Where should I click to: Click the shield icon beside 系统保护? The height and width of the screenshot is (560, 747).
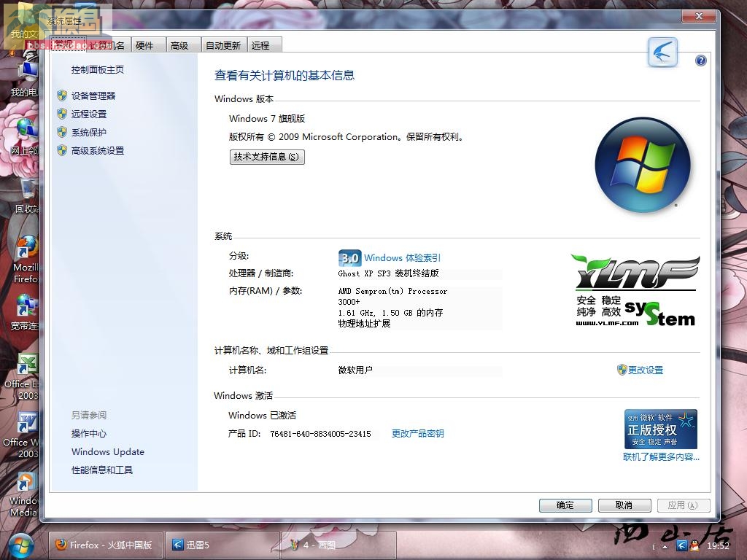pos(62,132)
